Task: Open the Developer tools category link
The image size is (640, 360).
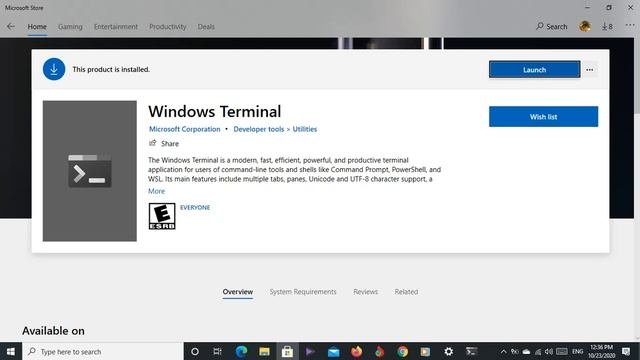Action: pos(259,129)
